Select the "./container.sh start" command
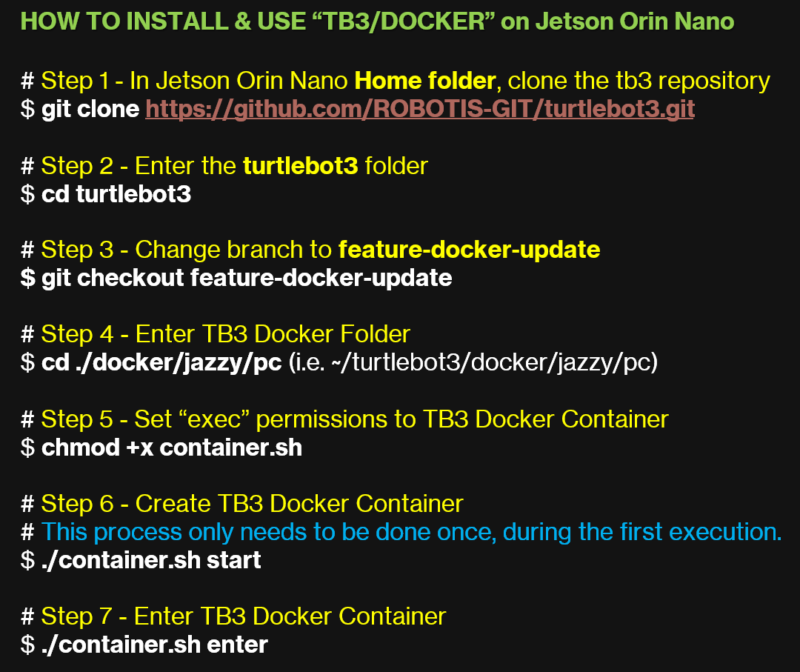The width and height of the screenshot is (800, 672). click(151, 560)
